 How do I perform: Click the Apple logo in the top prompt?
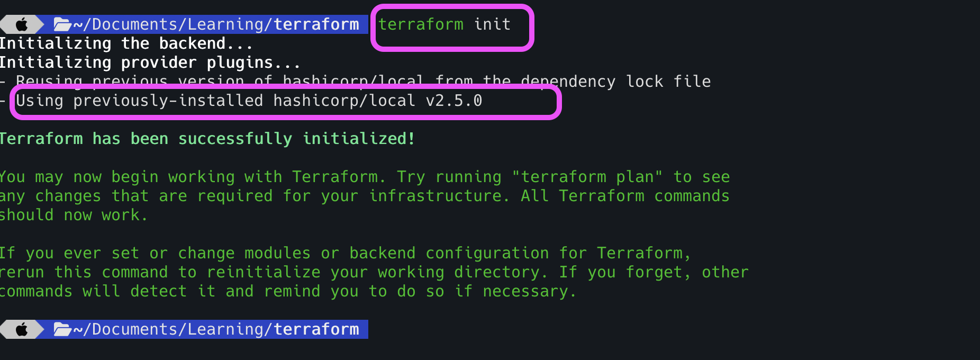click(22, 24)
